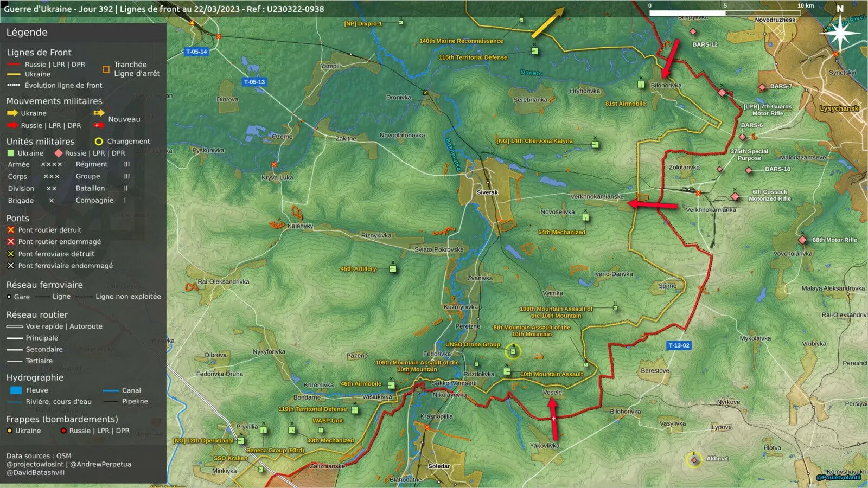This screenshot has width=868, height=488.
Task: Click the Berestove village label
Action: click(655, 371)
